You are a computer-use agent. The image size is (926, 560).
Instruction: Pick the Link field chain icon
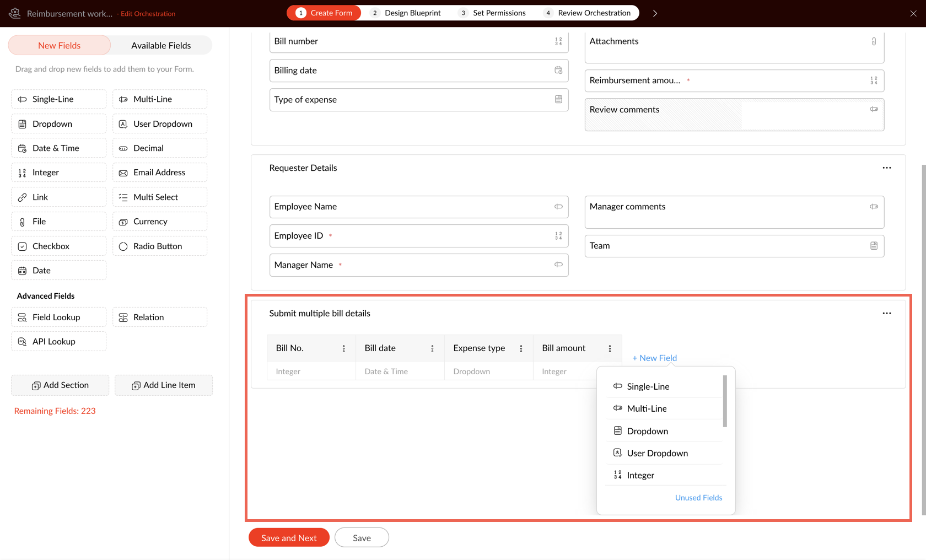click(x=22, y=197)
